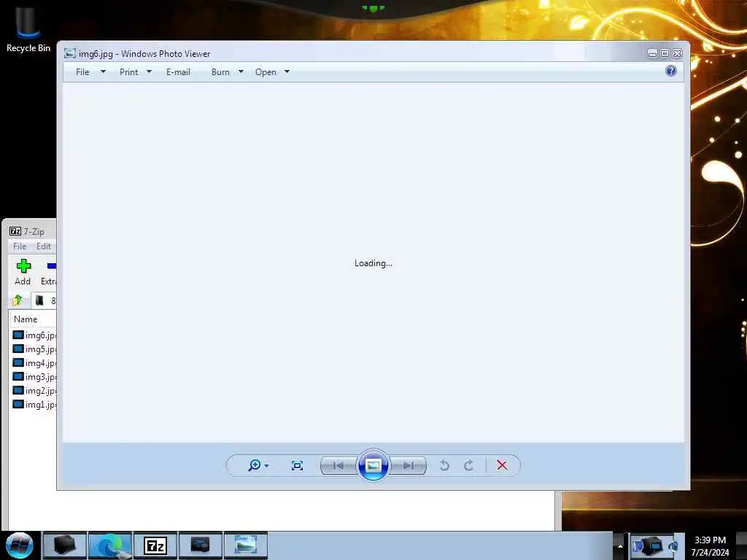Select img6.jpg in 7-Zip list
This screenshot has height=560, width=747.
tap(34, 335)
